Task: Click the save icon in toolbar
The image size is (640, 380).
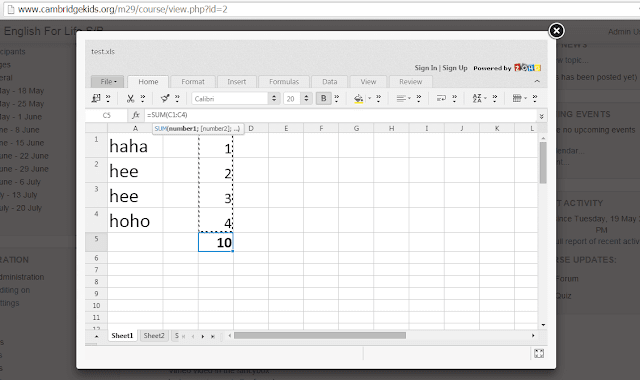Action: tap(96, 98)
